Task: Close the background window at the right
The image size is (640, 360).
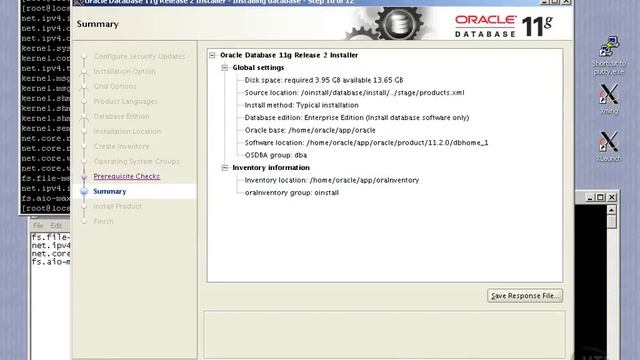Action: (611, 197)
